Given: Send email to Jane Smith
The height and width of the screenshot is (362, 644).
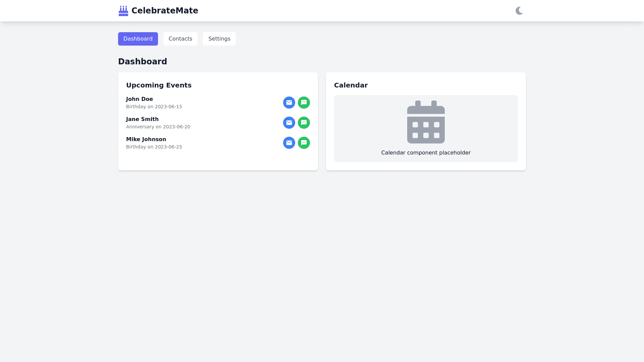Looking at the screenshot, I should [x=289, y=123].
